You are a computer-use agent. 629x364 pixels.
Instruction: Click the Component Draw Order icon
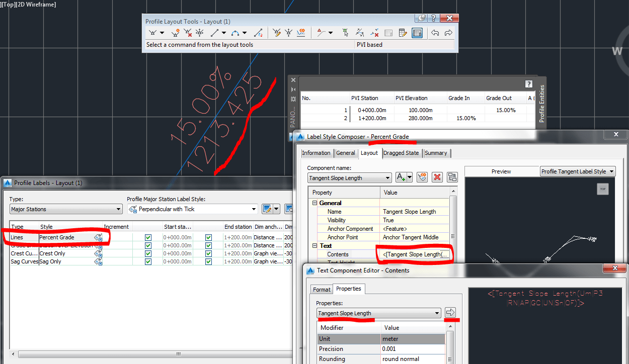click(x=451, y=177)
